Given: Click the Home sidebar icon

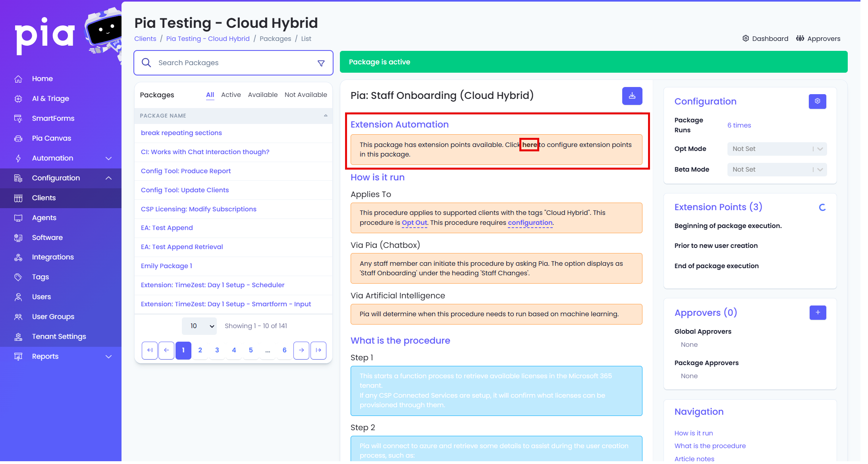Looking at the screenshot, I should coord(18,79).
